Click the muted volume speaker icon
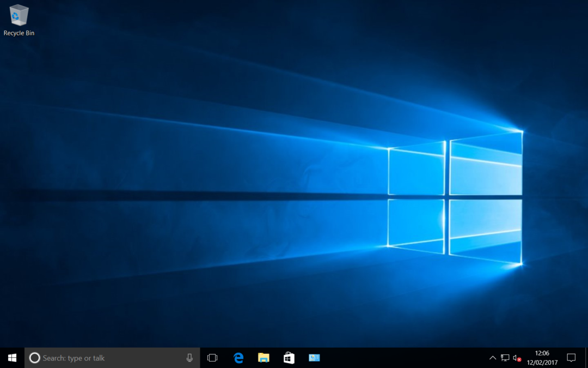This screenshot has height=368, width=588. click(x=516, y=358)
